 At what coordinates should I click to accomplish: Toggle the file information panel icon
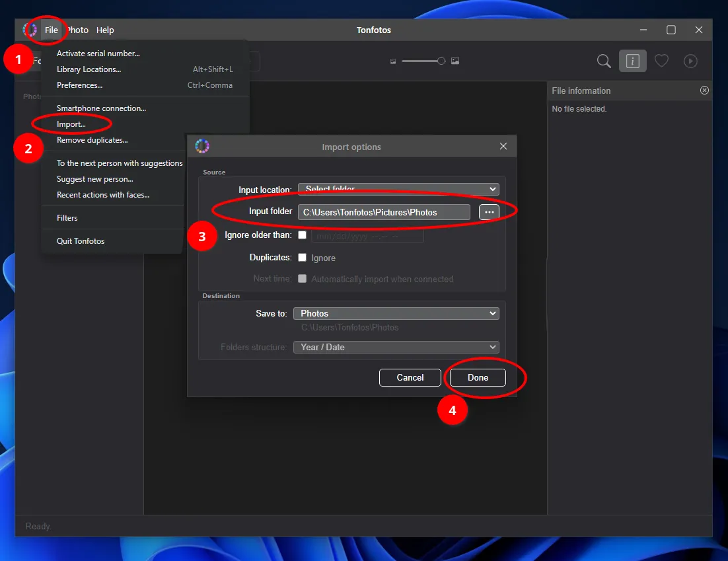click(x=632, y=61)
